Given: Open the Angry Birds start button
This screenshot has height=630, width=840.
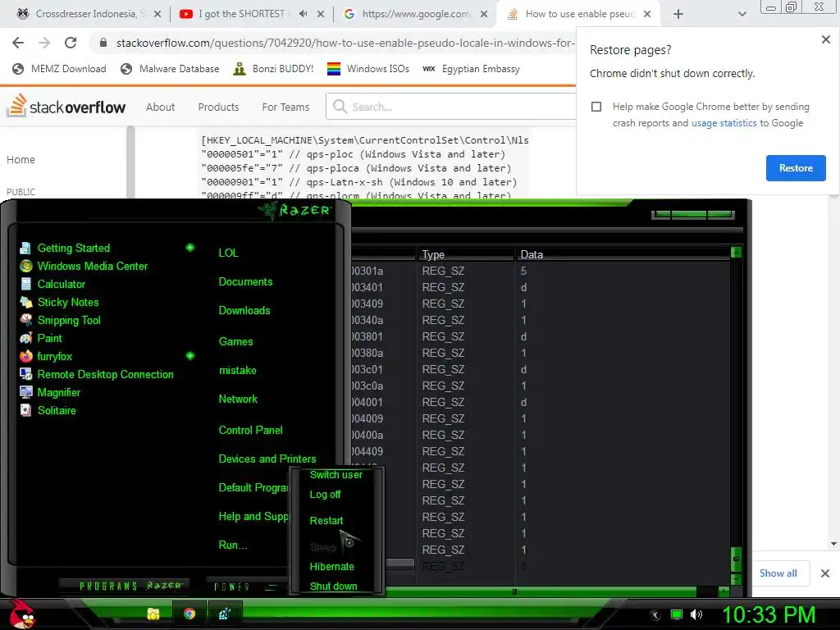Looking at the screenshot, I should 21,614.
